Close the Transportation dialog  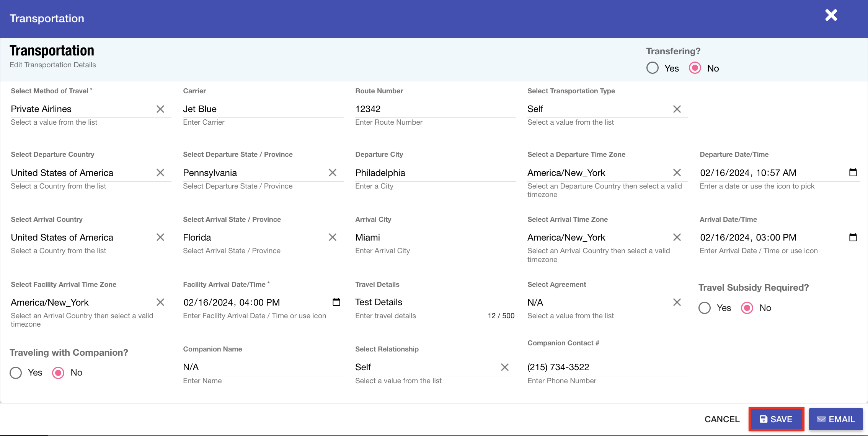point(831,15)
